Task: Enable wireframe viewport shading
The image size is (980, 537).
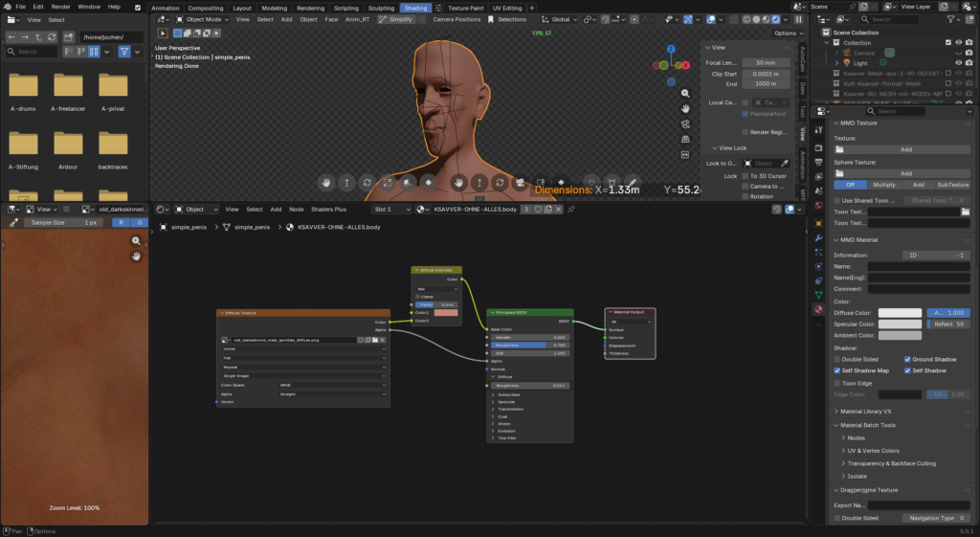Action: point(746,19)
